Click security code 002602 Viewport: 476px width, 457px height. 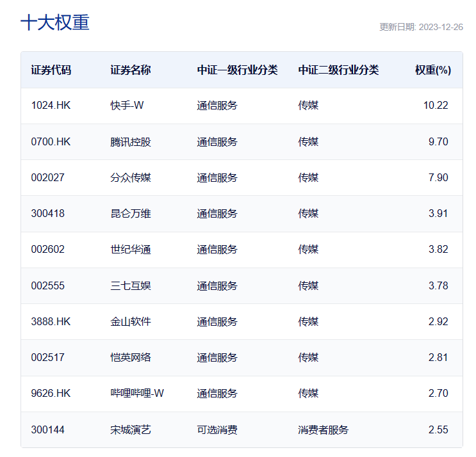(x=47, y=249)
